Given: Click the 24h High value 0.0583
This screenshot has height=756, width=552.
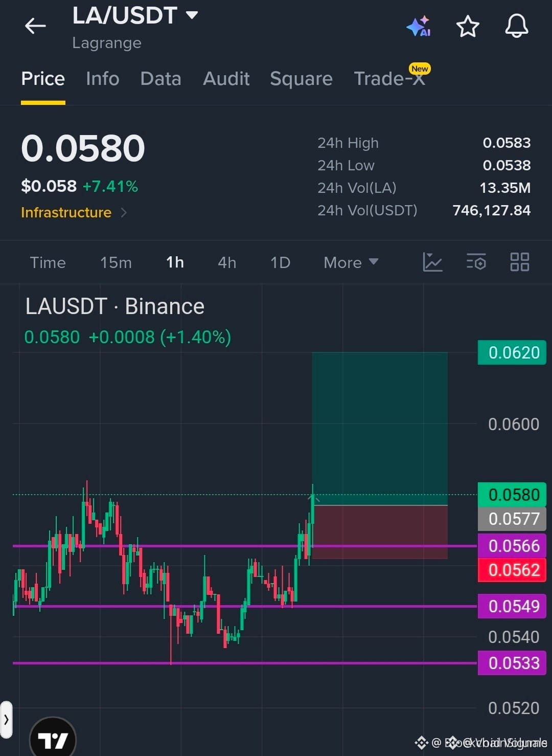Looking at the screenshot, I should [x=507, y=143].
